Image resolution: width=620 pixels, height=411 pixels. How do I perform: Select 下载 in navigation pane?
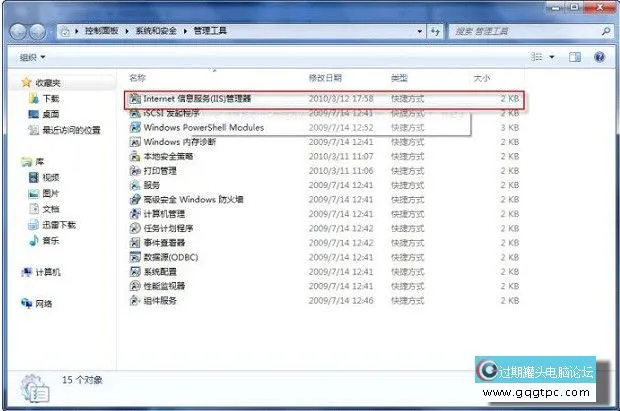51,98
